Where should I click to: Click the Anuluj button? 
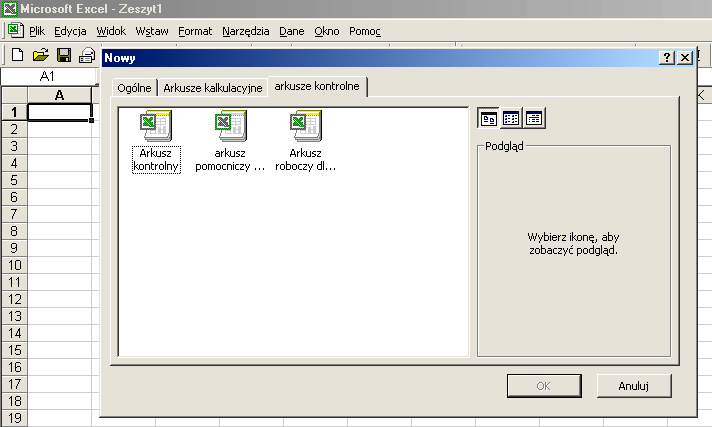(x=634, y=386)
